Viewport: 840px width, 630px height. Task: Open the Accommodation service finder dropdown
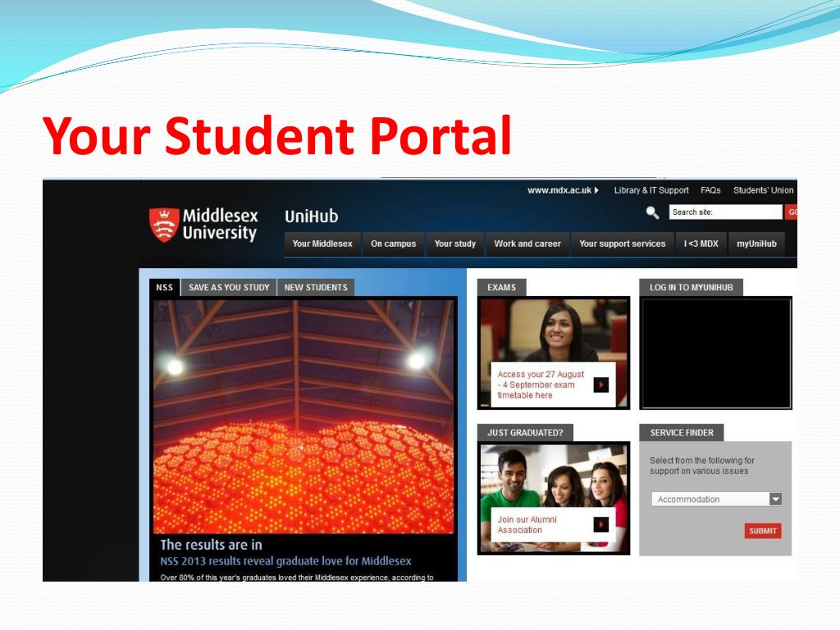(x=717, y=500)
